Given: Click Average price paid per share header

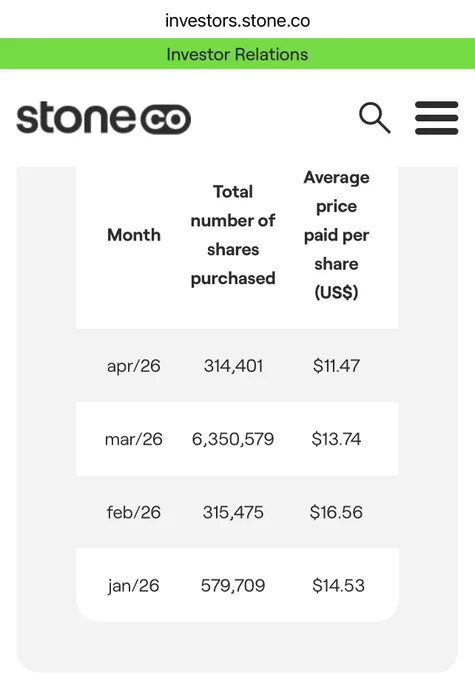Looking at the screenshot, I should click(336, 235).
